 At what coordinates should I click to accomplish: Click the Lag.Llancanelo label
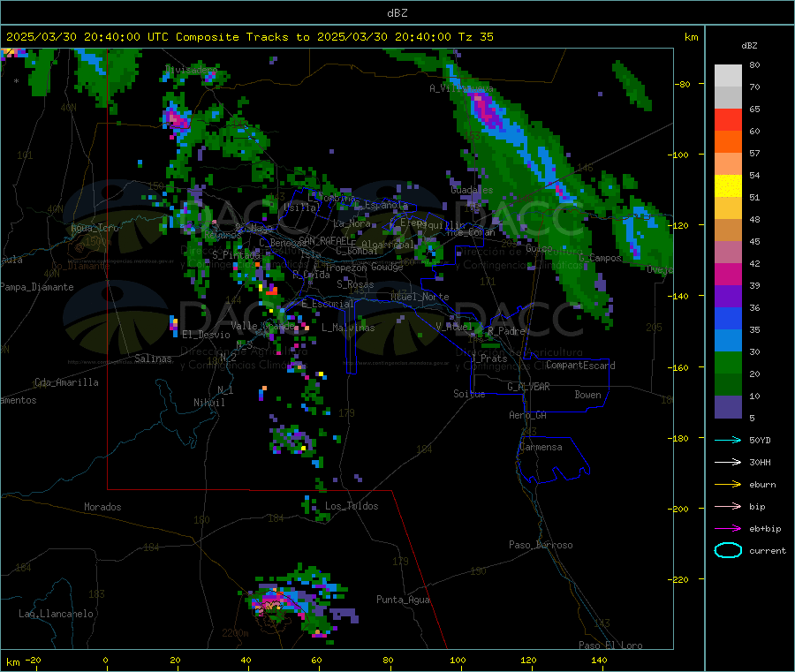56,614
